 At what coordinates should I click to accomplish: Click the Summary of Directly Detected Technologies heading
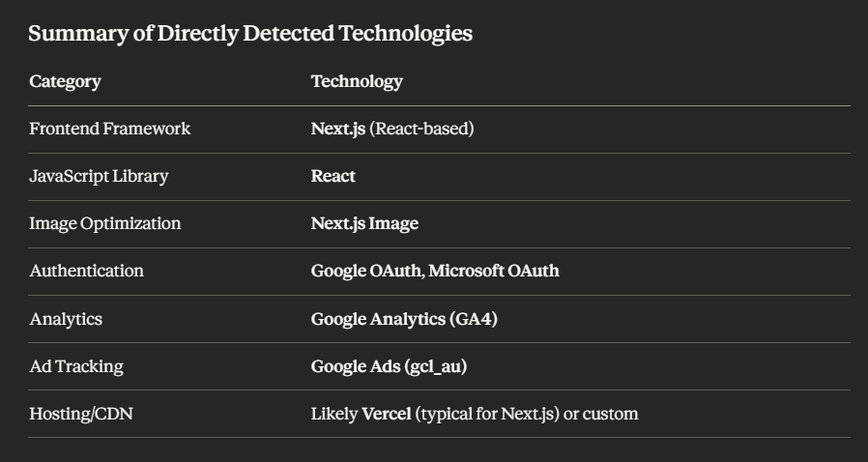point(250,34)
